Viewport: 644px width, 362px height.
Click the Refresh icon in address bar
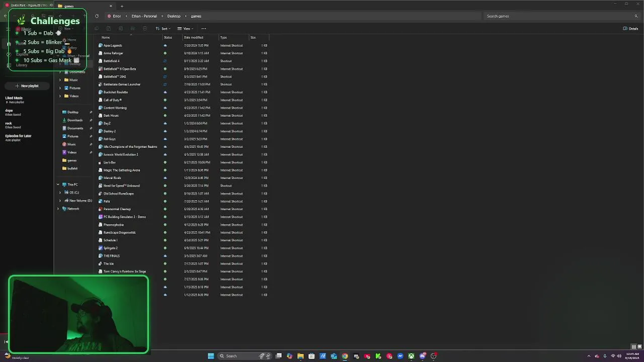[x=97, y=16]
